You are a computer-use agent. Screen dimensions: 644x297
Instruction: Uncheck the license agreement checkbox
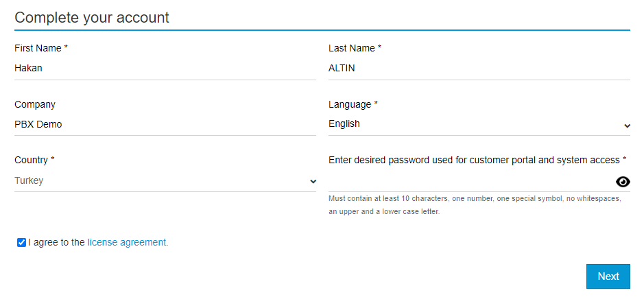pos(21,242)
